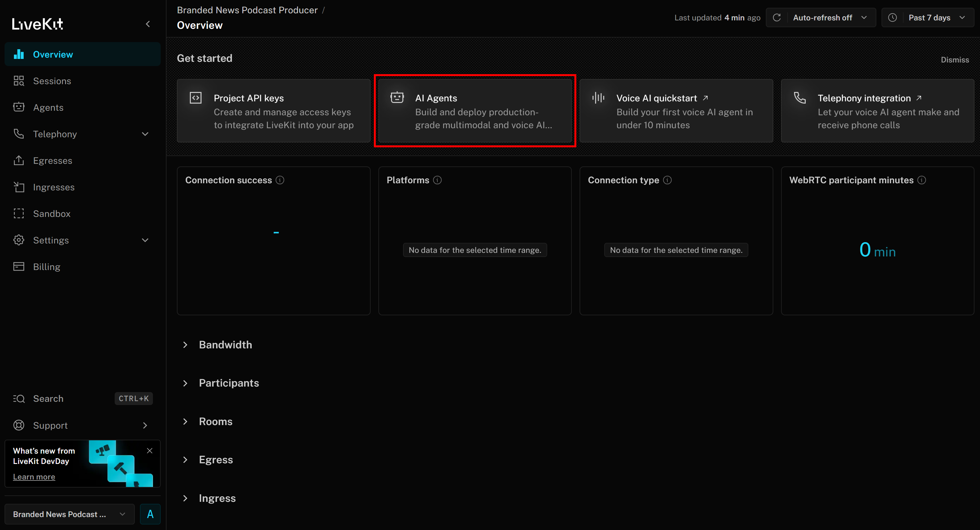Click the refresh icon beside Auto-refresh
Viewport: 980px width, 530px height.
click(777, 17)
